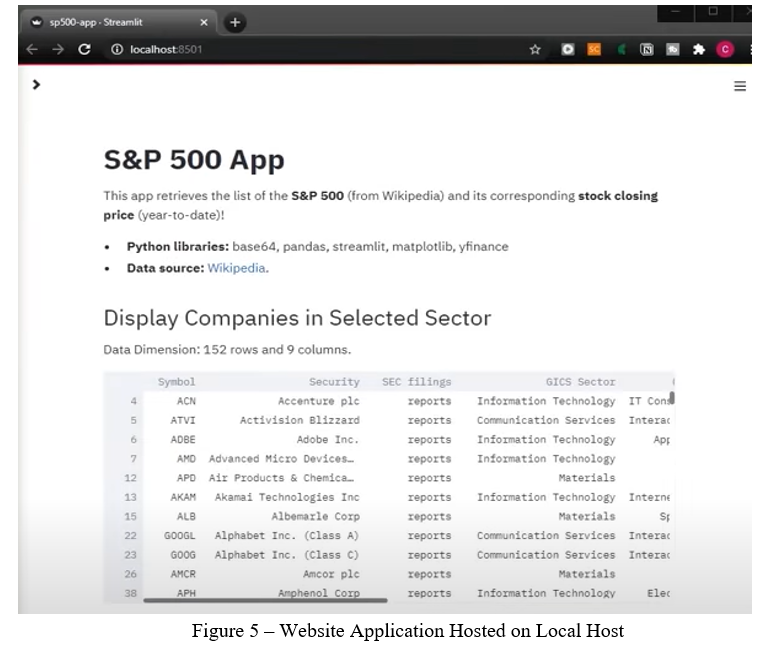
Task: Open the white play-button extension icon
Action: click(568, 49)
